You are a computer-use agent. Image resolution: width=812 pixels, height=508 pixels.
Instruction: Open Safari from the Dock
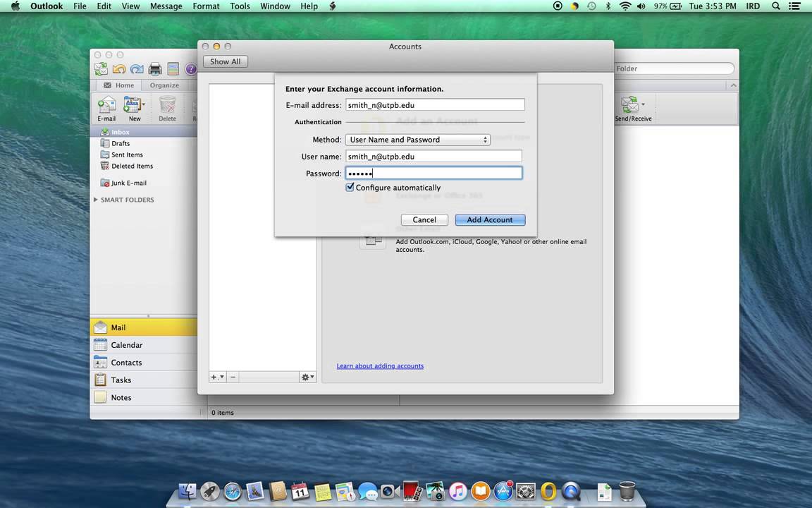(233, 491)
